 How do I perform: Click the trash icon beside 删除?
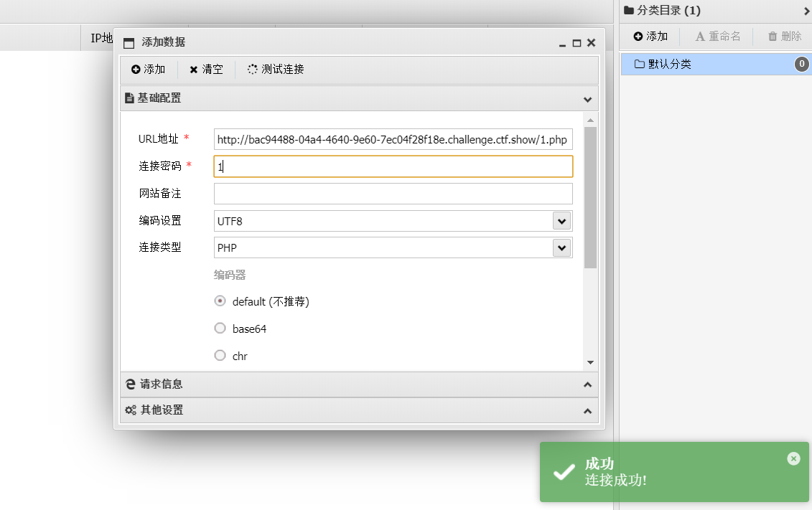tap(773, 36)
